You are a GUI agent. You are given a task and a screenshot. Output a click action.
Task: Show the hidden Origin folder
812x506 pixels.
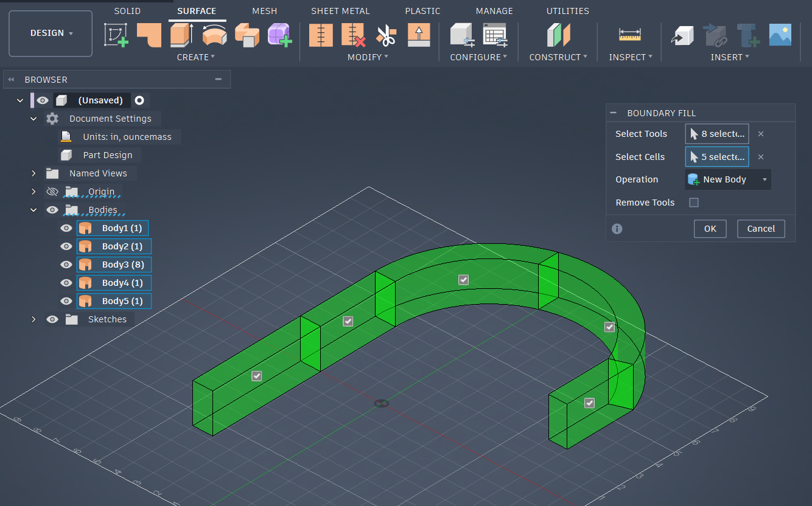coord(52,192)
